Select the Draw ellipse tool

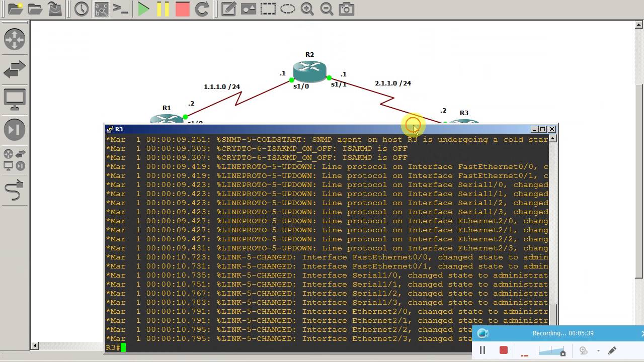[x=288, y=9]
